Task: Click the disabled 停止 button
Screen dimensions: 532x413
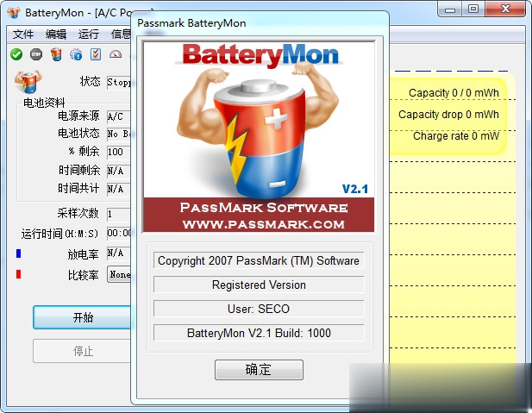Action: pyautogui.click(x=82, y=351)
